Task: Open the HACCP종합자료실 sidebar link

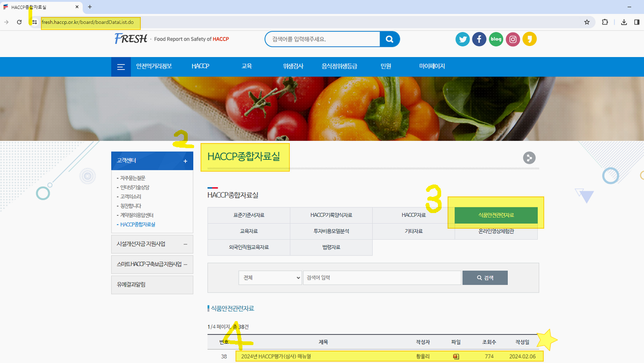Action: (x=138, y=225)
